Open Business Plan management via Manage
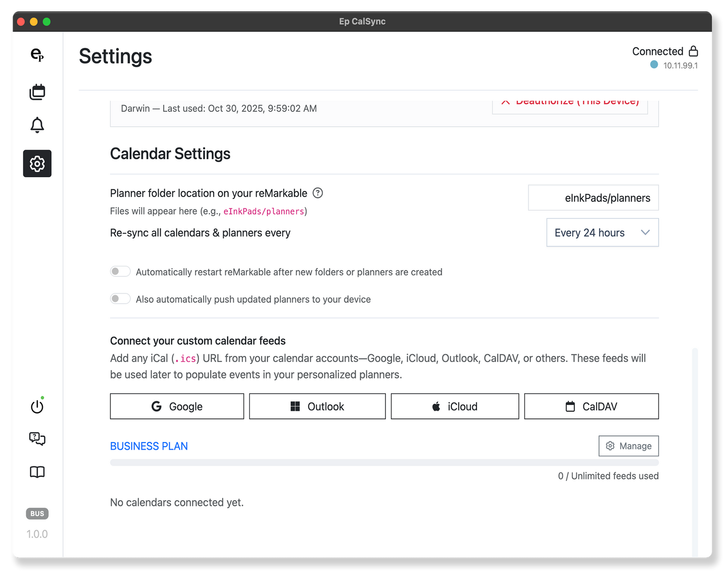Viewport: 728px width, 575px height. click(628, 446)
